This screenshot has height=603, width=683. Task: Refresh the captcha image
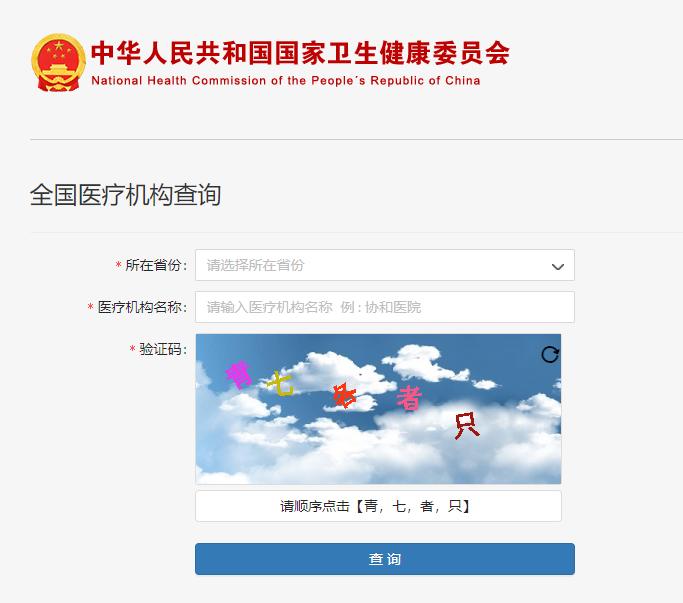coord(550,355)
